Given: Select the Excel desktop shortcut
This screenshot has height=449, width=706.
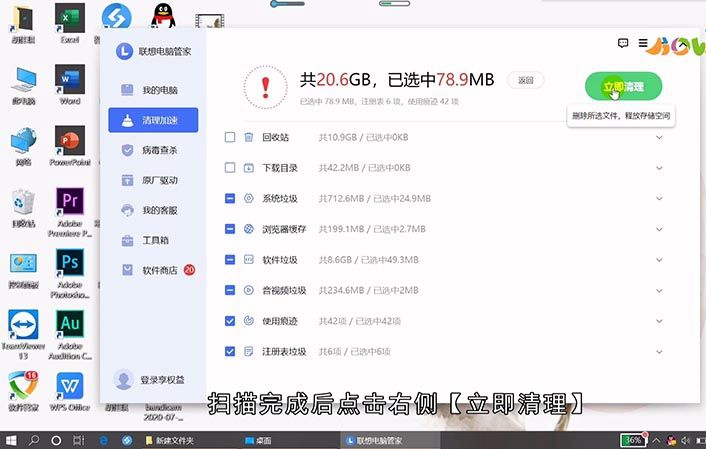Looking at the screenshot, I should click(70, 24).
